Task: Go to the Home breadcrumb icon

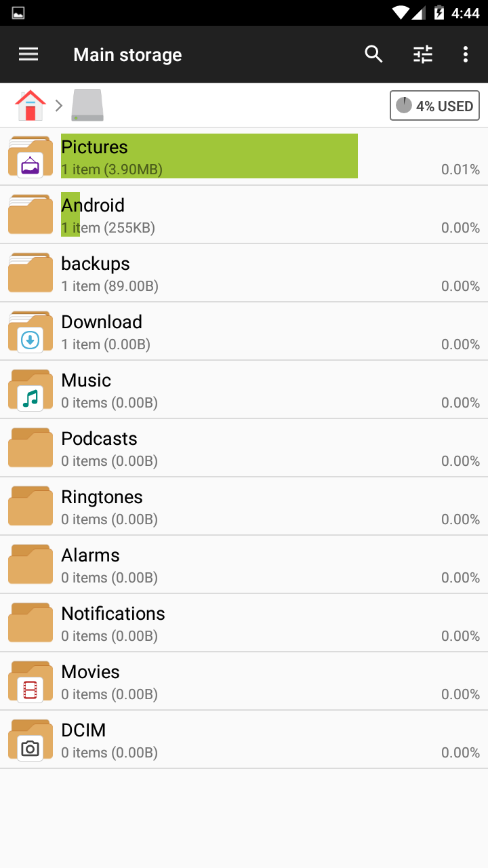Action: [x=30, y=106]
